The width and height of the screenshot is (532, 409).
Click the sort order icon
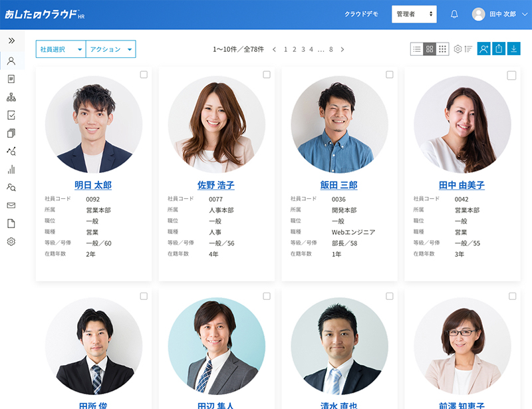tap(469, 49)
